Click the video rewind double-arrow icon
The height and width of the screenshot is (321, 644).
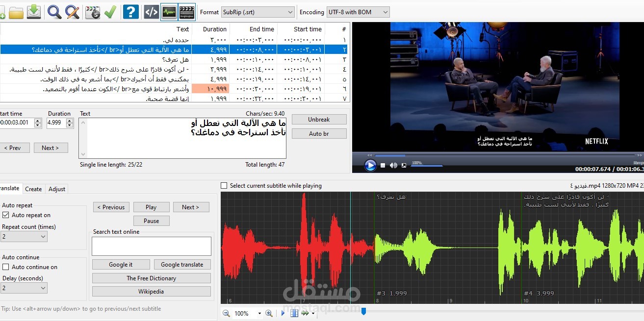point(370,155)
